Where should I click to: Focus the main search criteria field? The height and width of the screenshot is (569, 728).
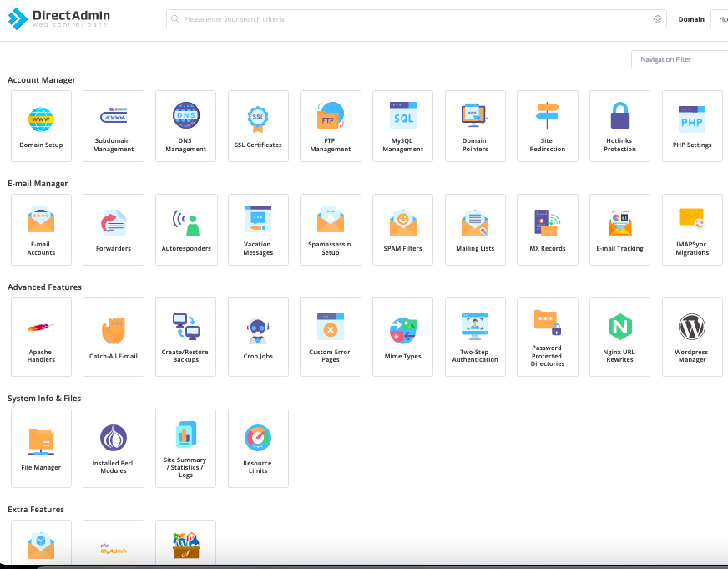(416, 19)
